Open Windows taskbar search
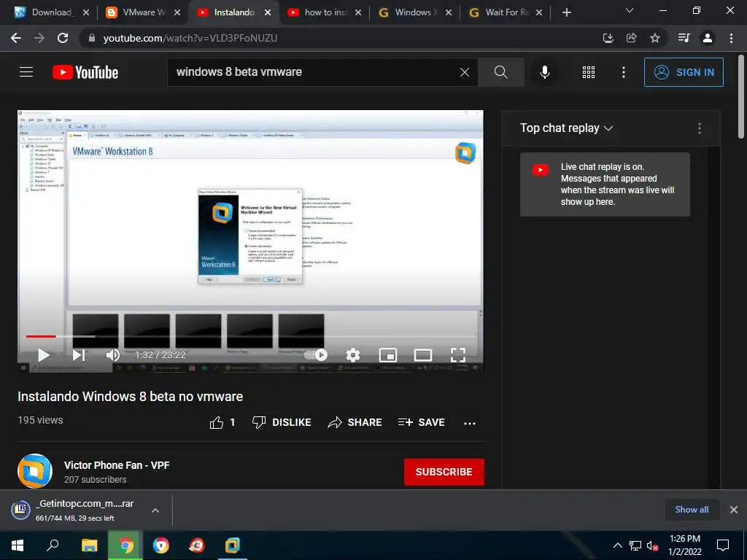 [x=53, y=545]
